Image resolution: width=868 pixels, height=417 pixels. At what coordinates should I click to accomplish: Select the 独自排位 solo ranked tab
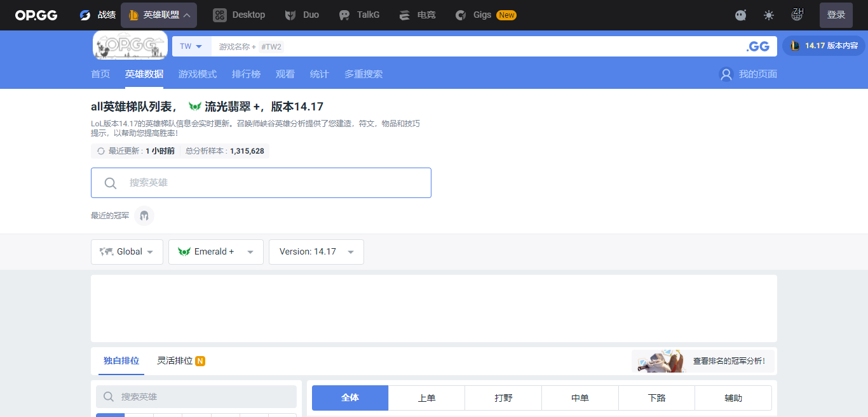click(121, 361)
